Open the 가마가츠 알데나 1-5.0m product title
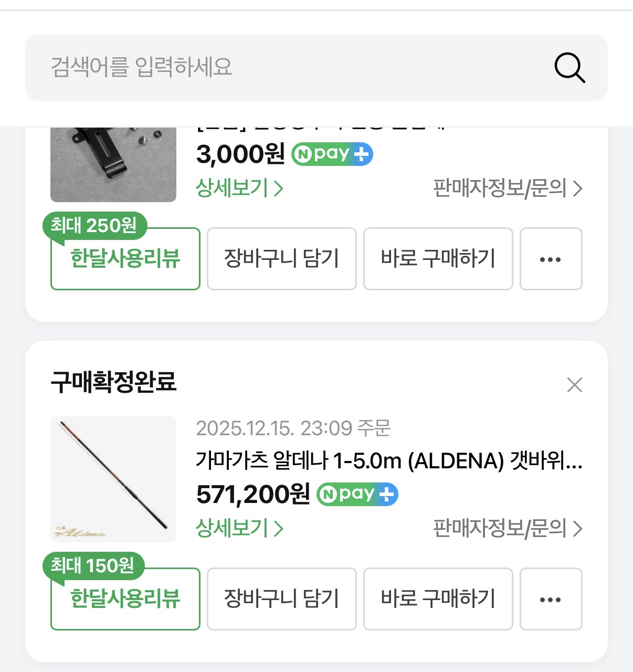633x672 pixels. point(388,461)
